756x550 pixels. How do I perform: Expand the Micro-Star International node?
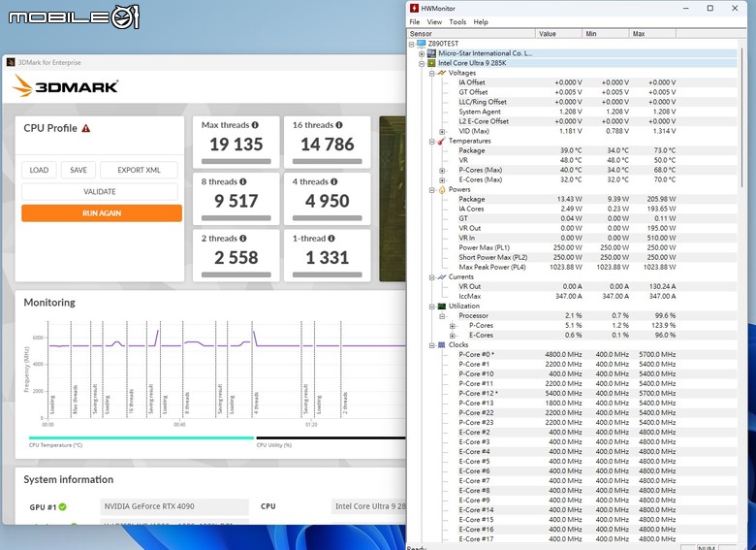pyautogui.click(x=422, y=53)
